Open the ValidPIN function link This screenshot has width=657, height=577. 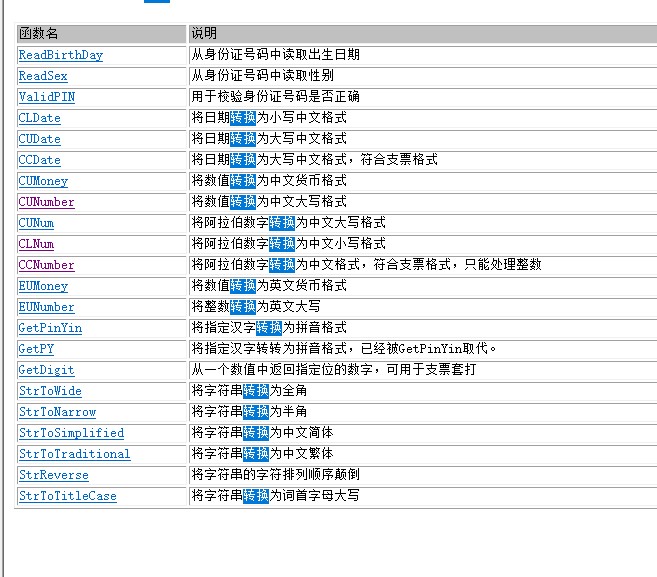pyautogui.click(x=47, y=97)
